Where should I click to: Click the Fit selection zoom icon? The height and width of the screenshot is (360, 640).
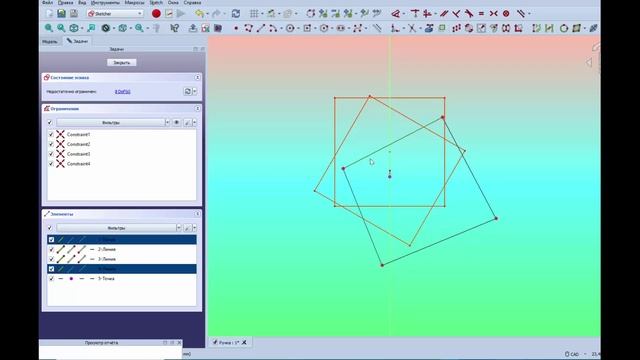(x=61, y=28)
